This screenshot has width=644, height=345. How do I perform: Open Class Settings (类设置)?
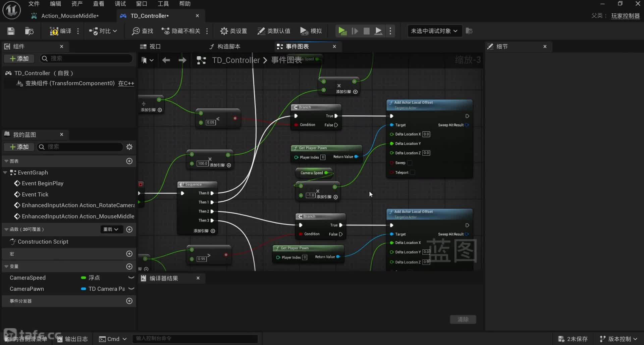(233, 31)
